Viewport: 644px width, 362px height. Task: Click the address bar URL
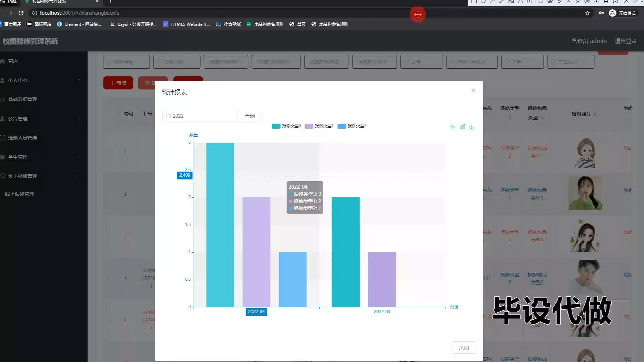pos(80,13)
